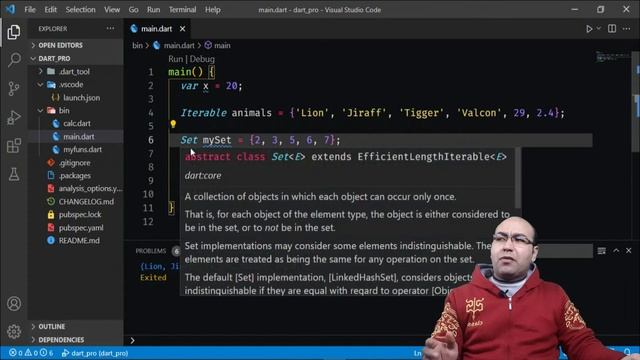Click the dart_pro project status item

point(95,353)
